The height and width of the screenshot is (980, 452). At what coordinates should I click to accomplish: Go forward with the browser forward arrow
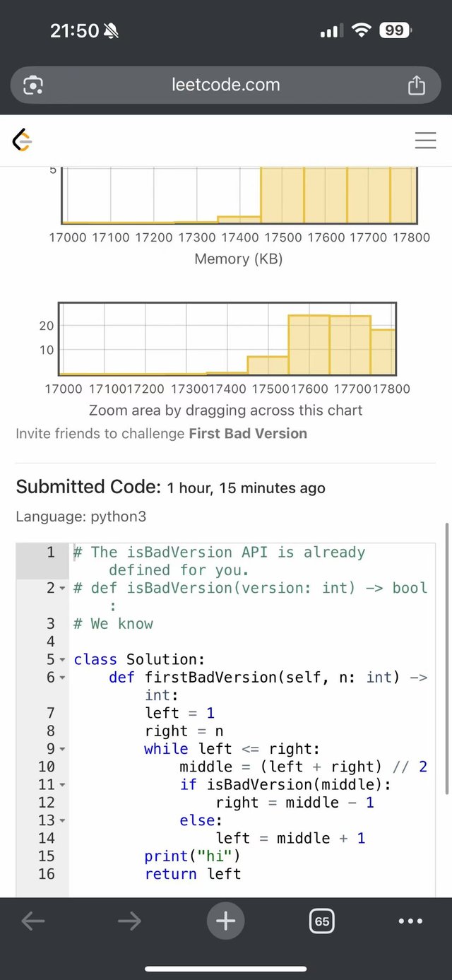[129, 921]
